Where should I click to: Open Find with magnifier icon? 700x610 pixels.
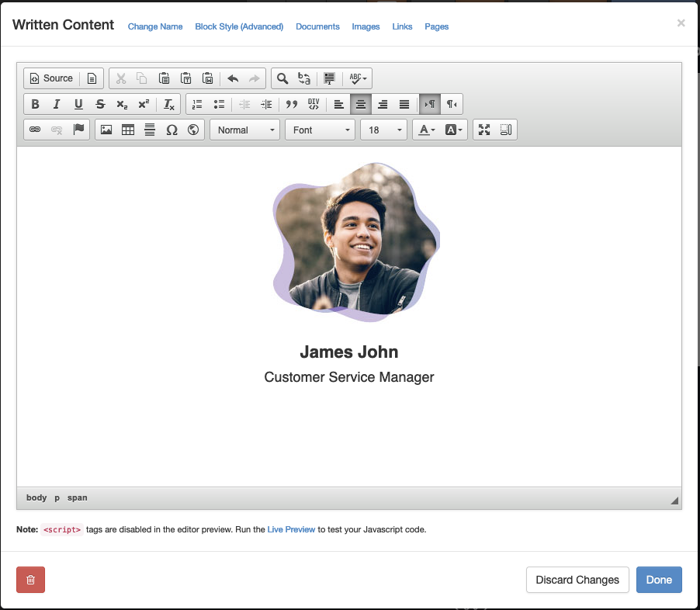[282, 78]
